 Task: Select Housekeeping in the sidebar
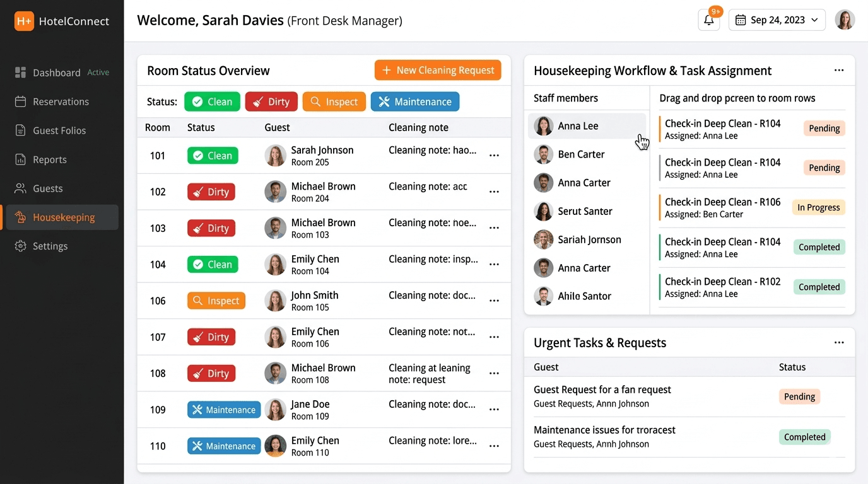[63, 217]
